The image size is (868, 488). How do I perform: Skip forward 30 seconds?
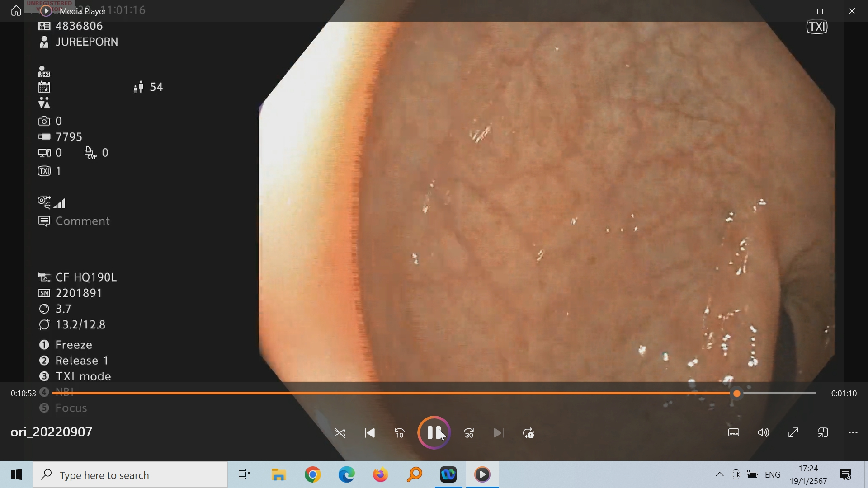[x=469, y=433]
